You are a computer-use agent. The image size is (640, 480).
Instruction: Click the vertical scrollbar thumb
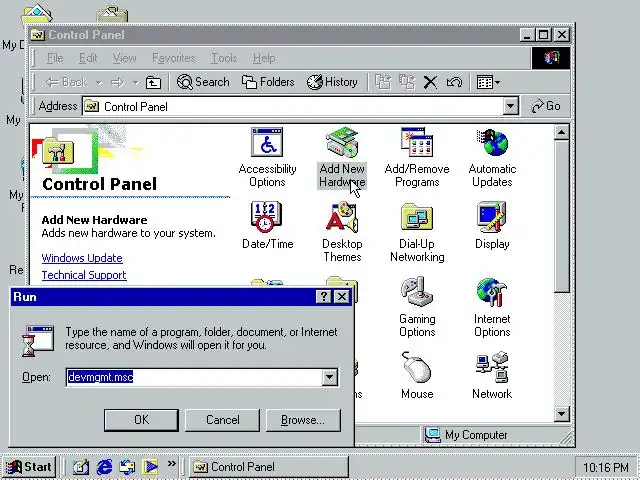coord(562,216)
